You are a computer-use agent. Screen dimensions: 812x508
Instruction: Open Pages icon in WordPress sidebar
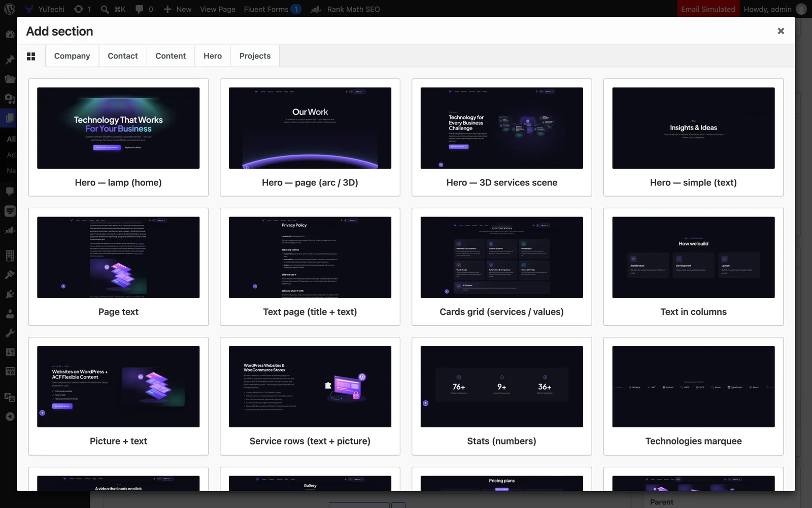9,118
